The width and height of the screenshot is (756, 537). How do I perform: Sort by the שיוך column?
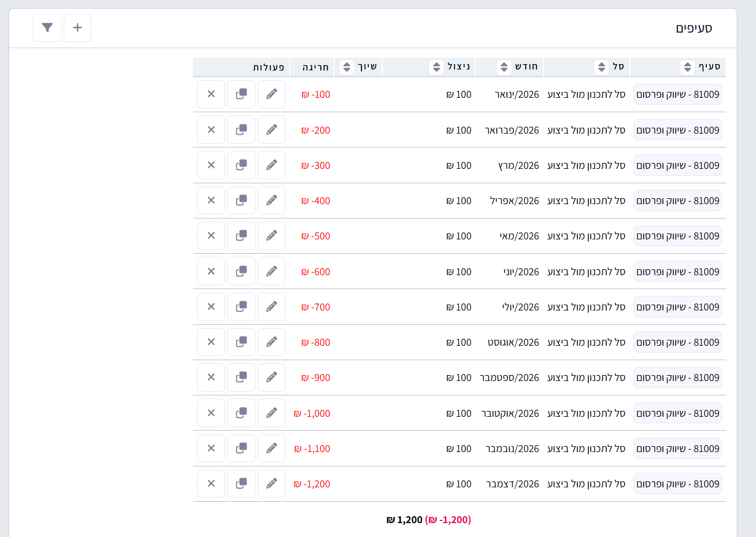pos(347,67)
